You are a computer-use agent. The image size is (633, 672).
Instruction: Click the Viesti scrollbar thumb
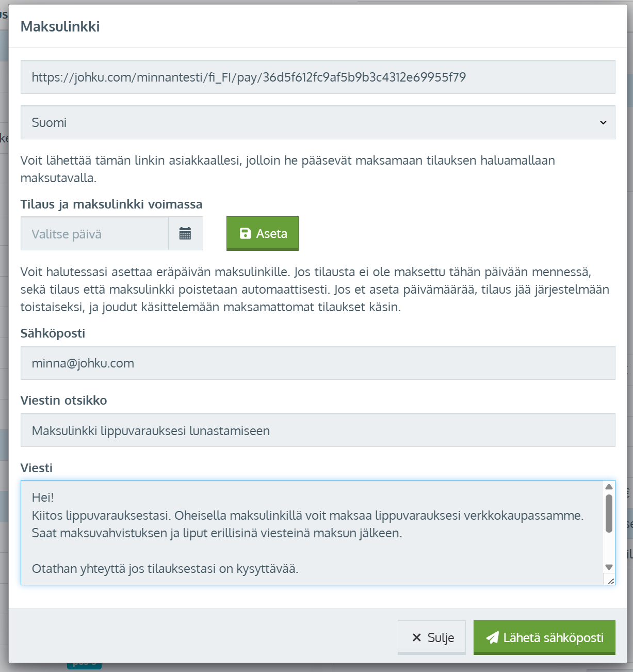(609, 514)
